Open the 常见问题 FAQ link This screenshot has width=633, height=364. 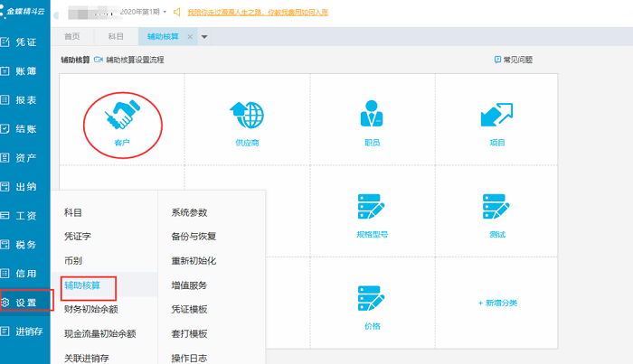click(513, 60)
